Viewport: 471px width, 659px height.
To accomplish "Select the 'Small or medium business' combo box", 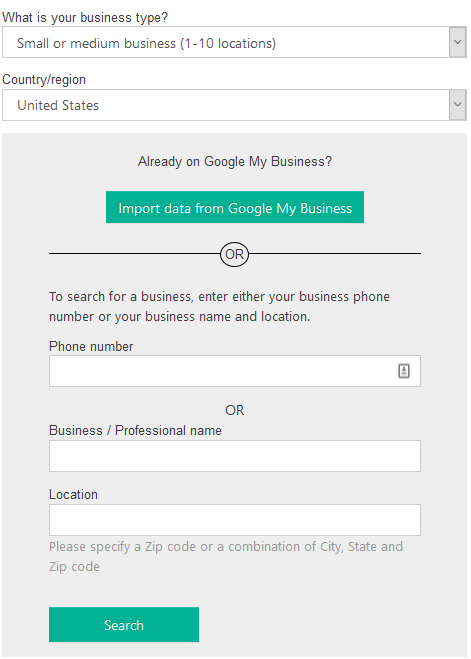I will (x=234, y=42).
